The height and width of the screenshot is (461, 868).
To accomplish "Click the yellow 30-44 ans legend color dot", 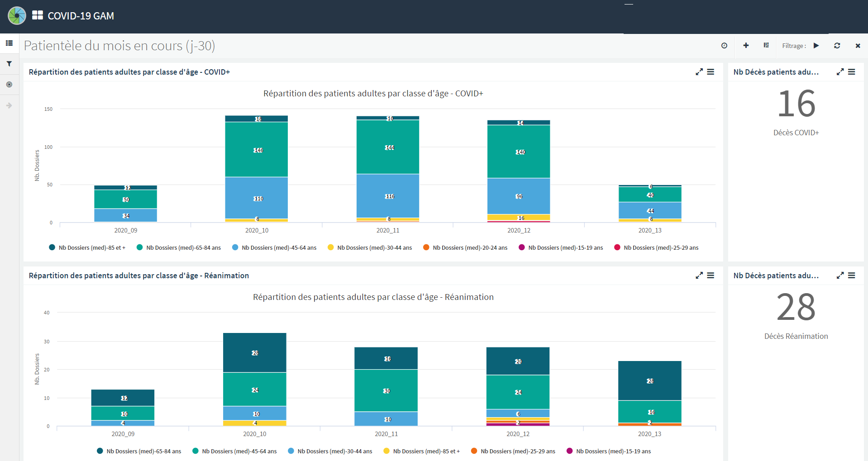I will [x=331, y=247].
